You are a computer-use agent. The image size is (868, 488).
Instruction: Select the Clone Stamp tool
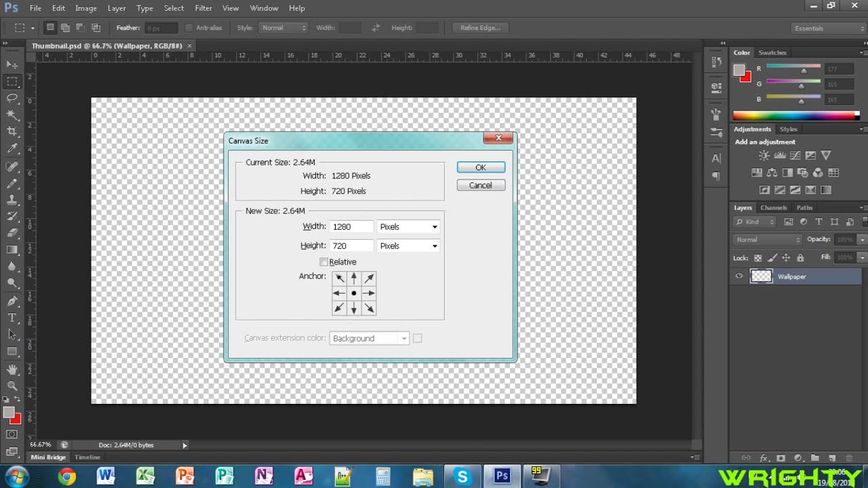pos(12,200)
